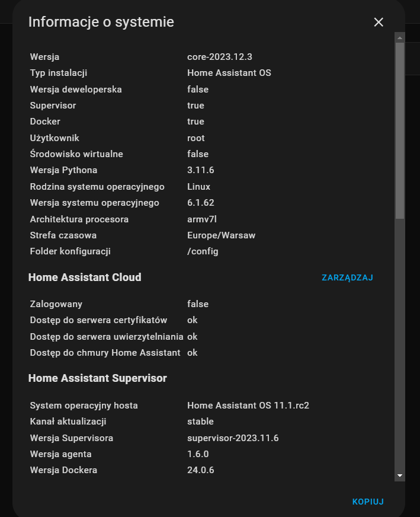
Task: Click the scrollbar down arrow
Action: click(400, 475)
